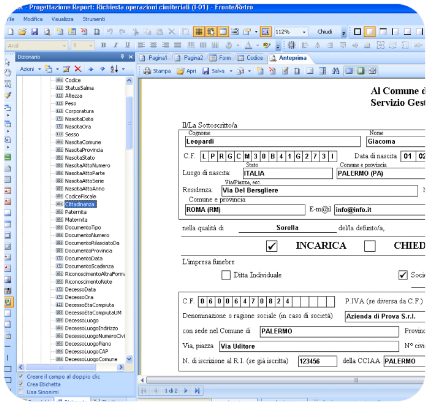The width and height of the screenshot is (429, 405).
Task: Close the Dizionario panel
Action: tap(131, 57)
